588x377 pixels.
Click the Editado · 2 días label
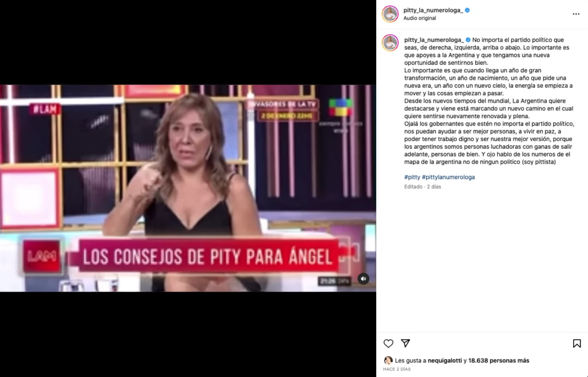[423, 186]
